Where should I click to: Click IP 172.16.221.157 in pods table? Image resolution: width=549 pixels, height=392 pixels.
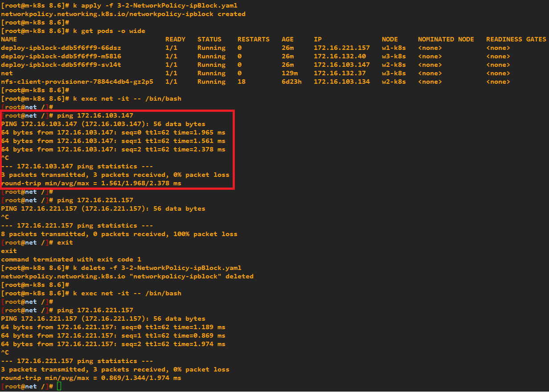point(342,48)
